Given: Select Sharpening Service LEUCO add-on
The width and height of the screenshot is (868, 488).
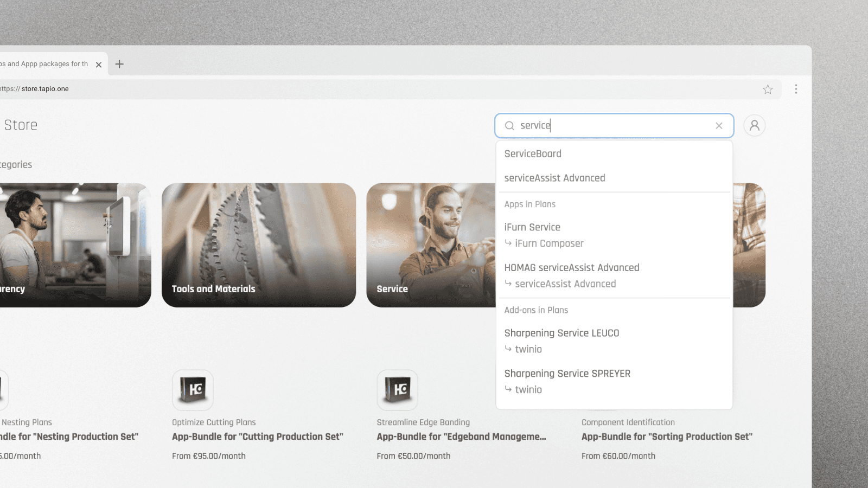Looking at the screenshot, I should pos(561,333).
